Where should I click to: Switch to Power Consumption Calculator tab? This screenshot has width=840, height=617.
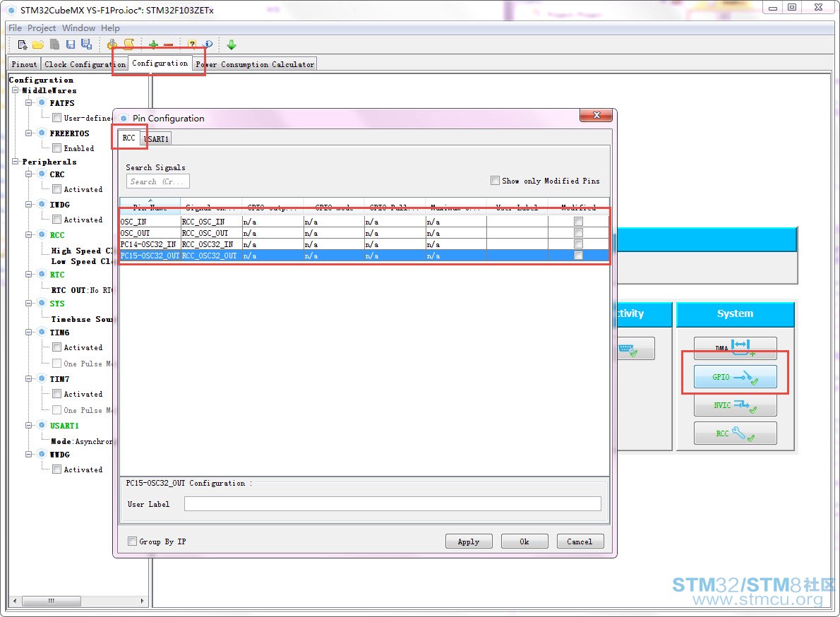(255, 64)
